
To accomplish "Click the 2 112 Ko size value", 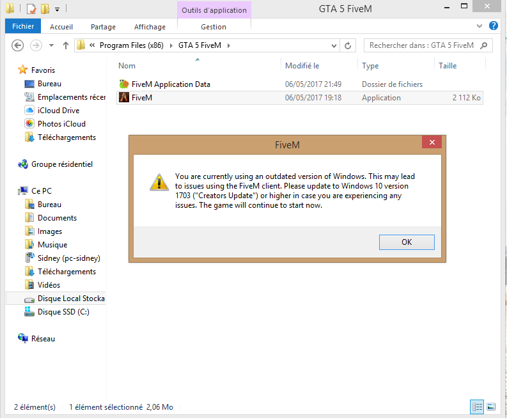I will point(466,98).
